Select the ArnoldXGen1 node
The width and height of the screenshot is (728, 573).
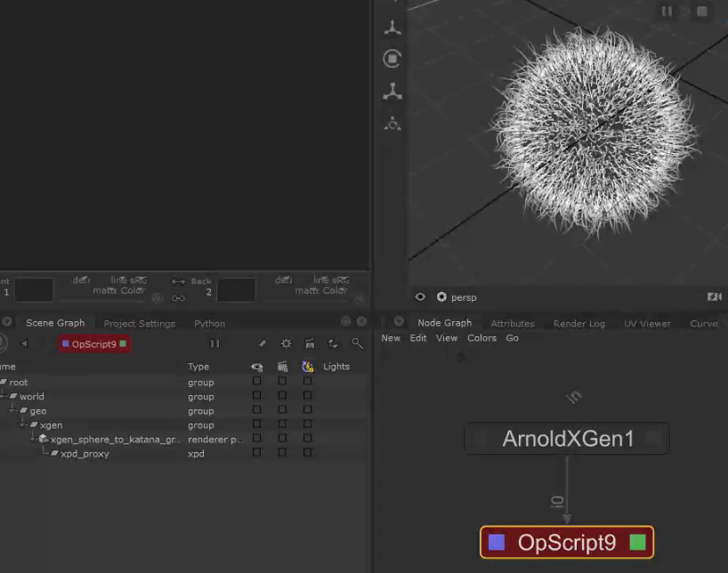[x=567, y=438]
